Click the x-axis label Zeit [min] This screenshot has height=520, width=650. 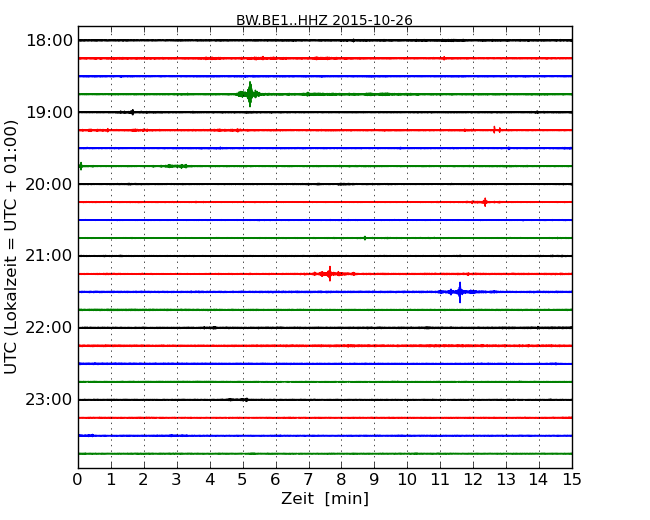tap(325, 498)
